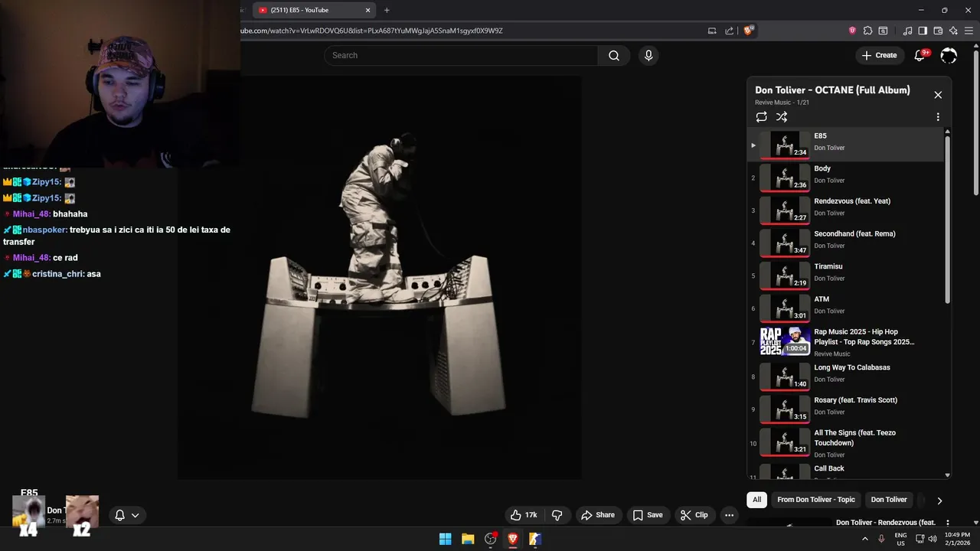Open the Brave Wallet icon

[x=938, y=31]
